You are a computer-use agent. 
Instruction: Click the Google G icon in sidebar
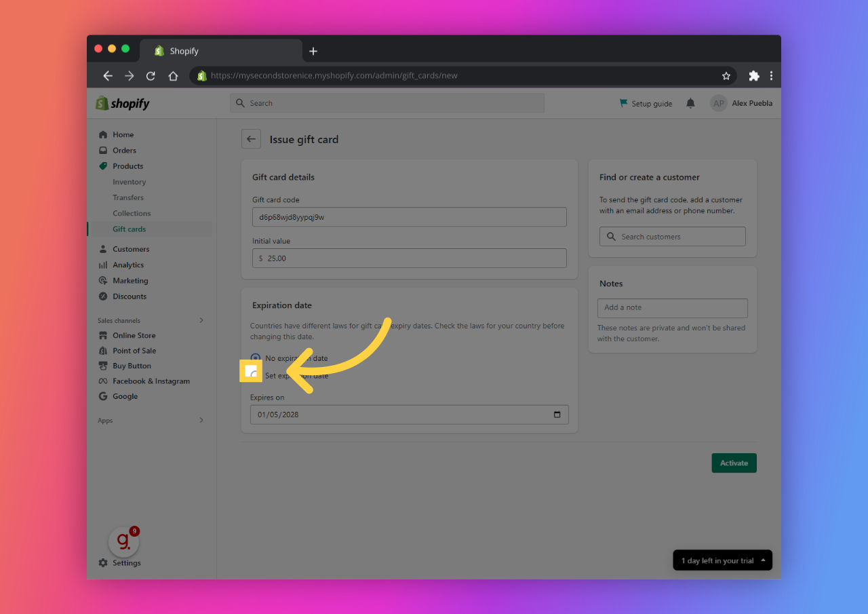pyautogui.click(x=103, y=396)
